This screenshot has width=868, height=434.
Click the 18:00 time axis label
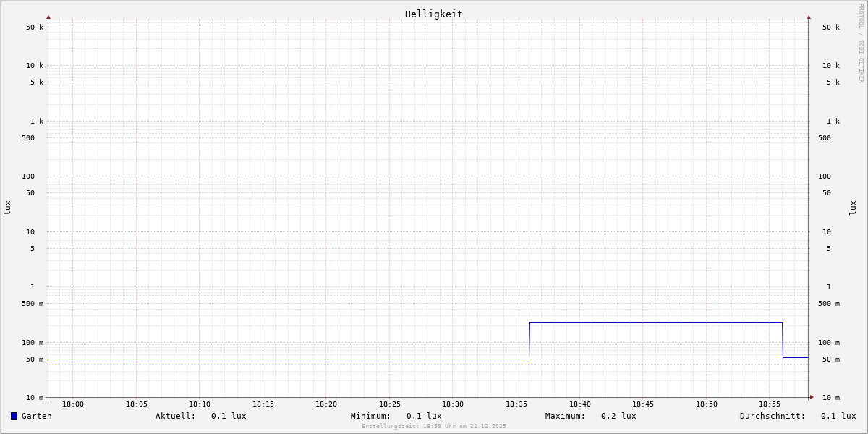point(73,404)
